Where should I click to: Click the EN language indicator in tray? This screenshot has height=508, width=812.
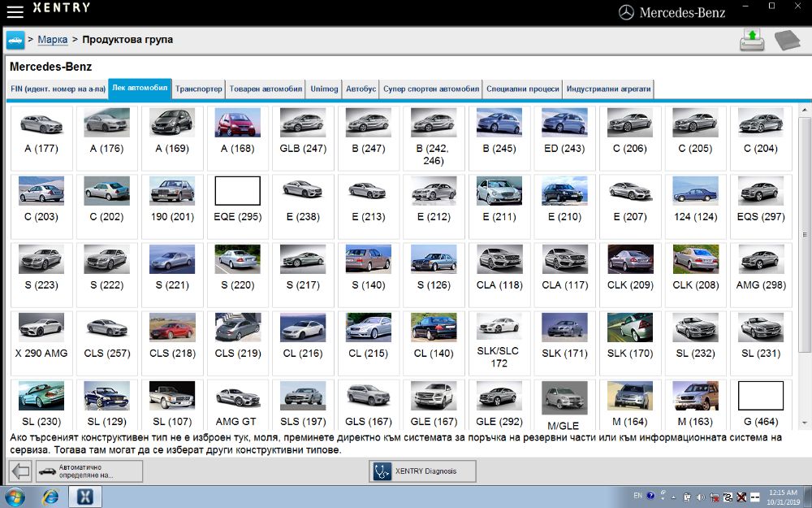click(638, 496)
